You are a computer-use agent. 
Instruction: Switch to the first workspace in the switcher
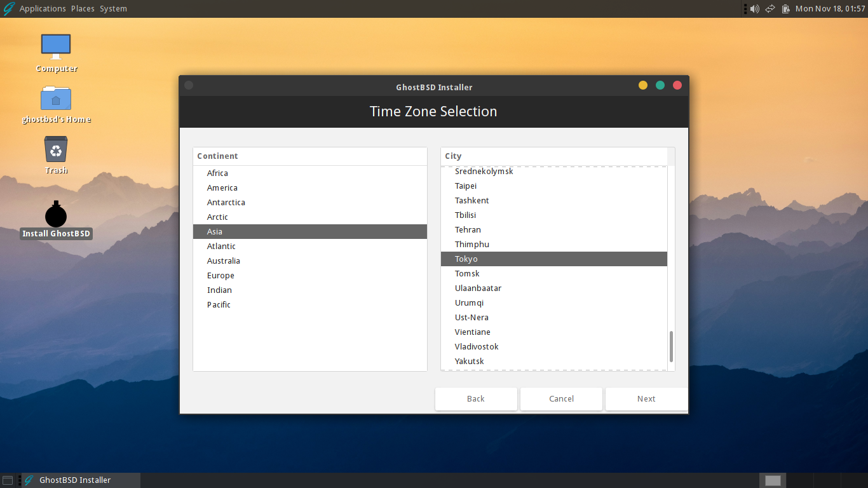click(x=773, y=480)
